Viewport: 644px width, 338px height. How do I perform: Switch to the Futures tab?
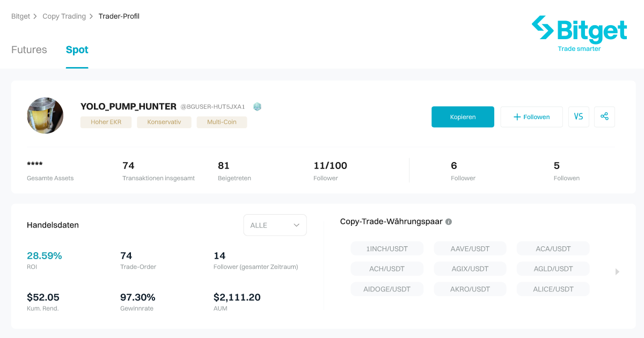tap(29, 50)
